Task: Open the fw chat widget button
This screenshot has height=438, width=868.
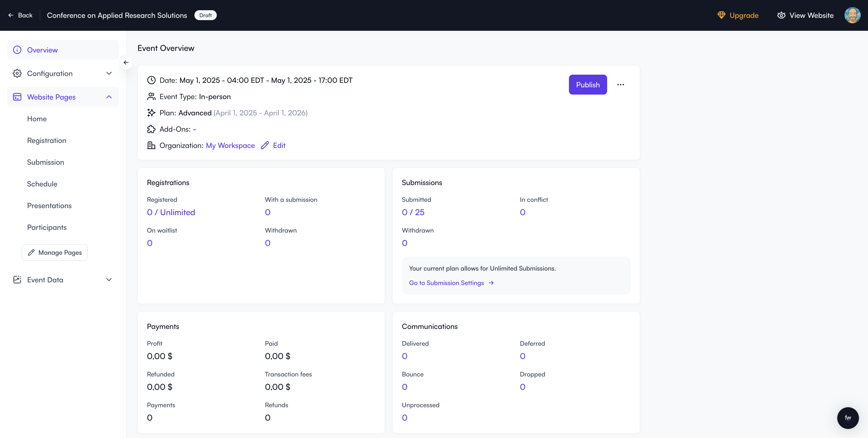Action: click(848, 418)
